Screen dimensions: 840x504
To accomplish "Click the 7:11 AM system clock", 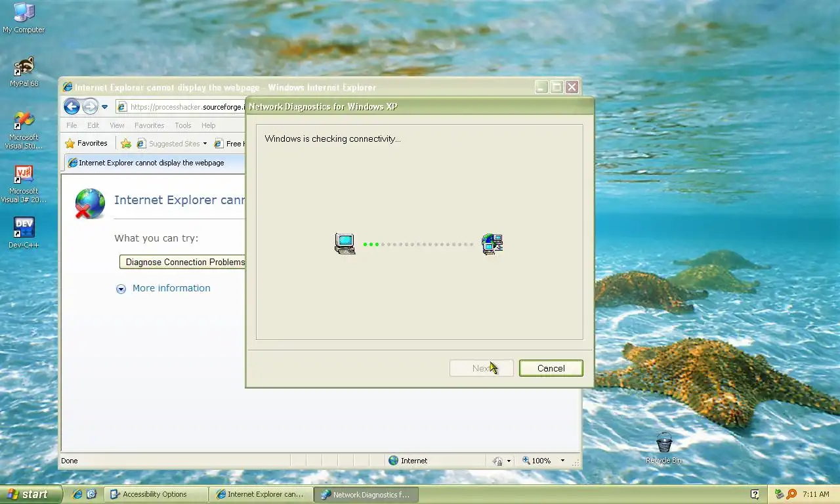I will 816,494.
